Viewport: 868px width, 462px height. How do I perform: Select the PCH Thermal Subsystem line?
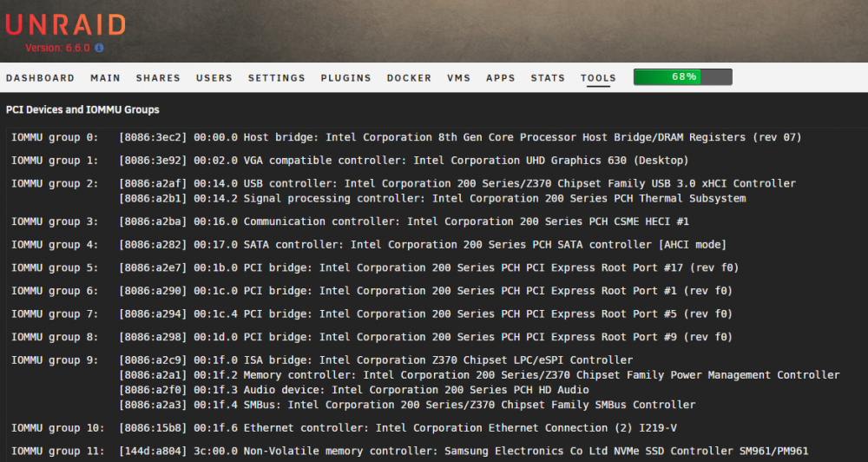pos(432,198)
